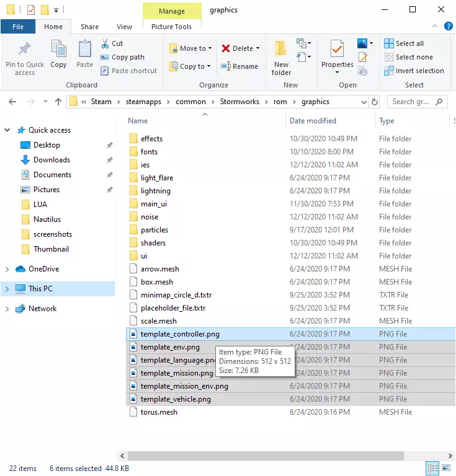This screenshot has width=456, height=476.
Task: Select template_controller.png file
Action: click(x=290, y=334)
